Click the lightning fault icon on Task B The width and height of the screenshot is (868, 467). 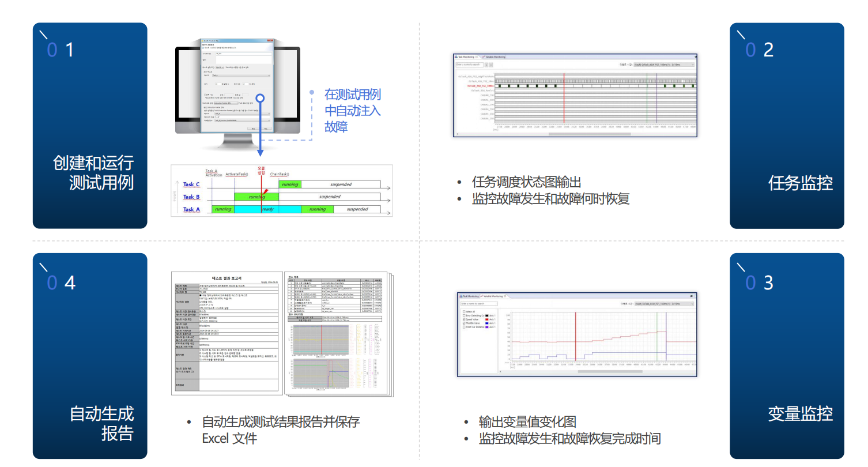click(x=265, y=192)
